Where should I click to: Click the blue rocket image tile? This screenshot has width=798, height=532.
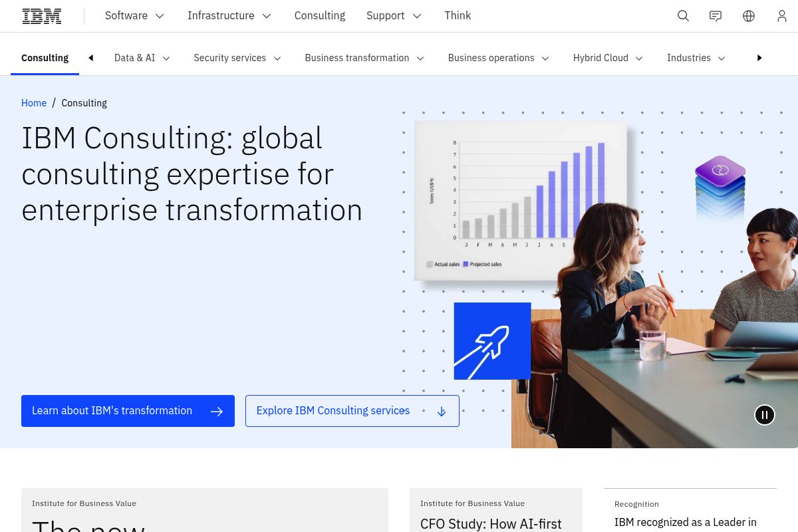(x=492, y=341)
